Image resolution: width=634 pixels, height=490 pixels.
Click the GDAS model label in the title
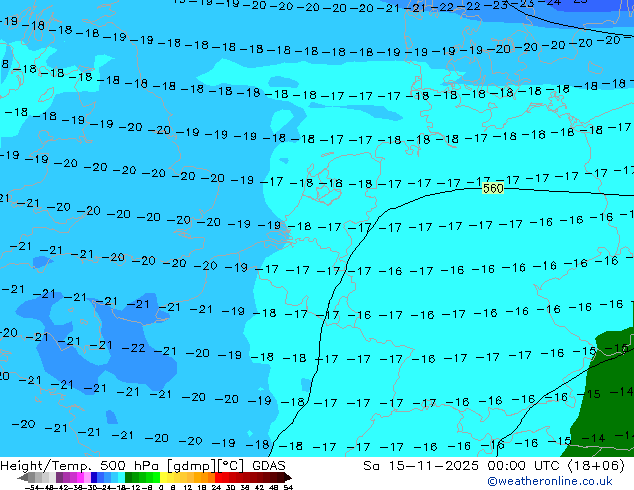point(269,466)
